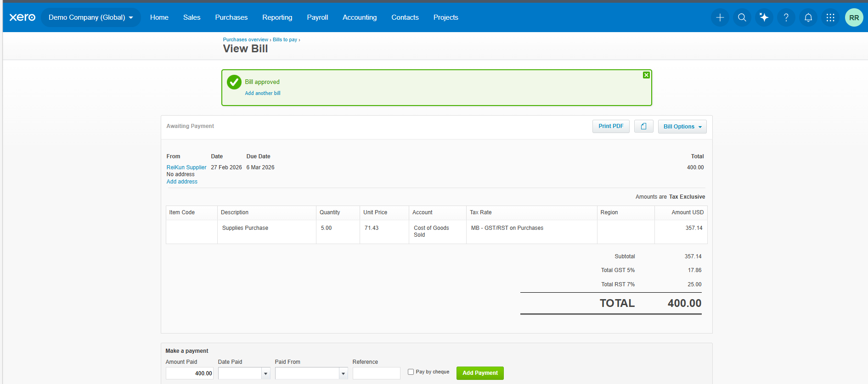Click the line amount 357.14 in the table
This screenshot has height=384, width=868.
point(694,228)
